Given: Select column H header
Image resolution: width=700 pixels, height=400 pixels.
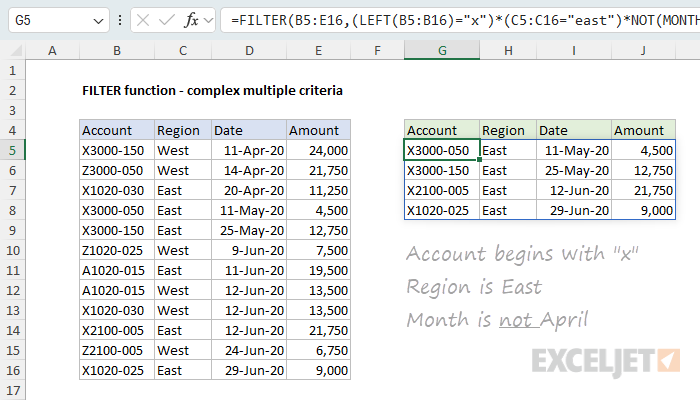Looking at the screenshot, I should pos(508,50).
